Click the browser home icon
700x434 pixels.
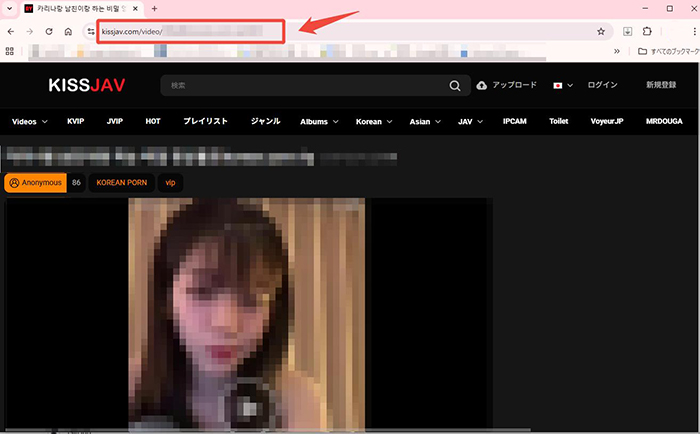click(68, 31)
